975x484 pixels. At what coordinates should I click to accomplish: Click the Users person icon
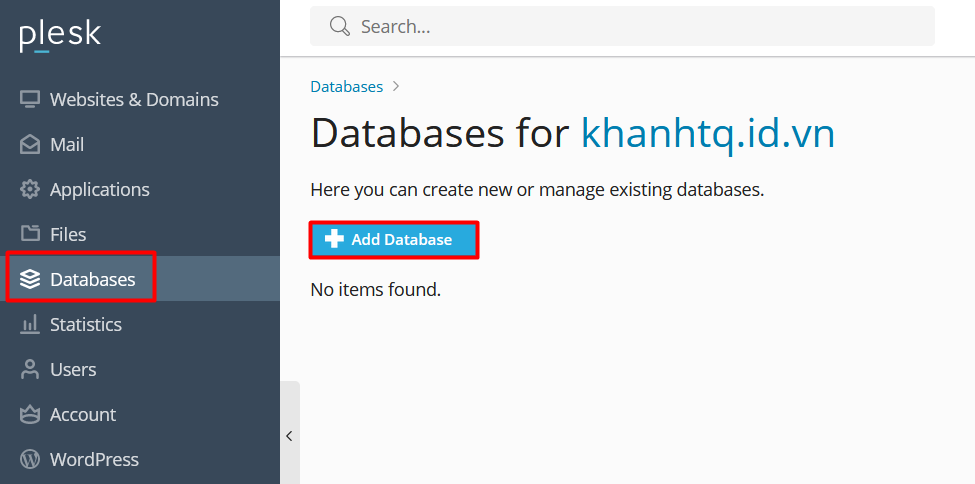30,369
